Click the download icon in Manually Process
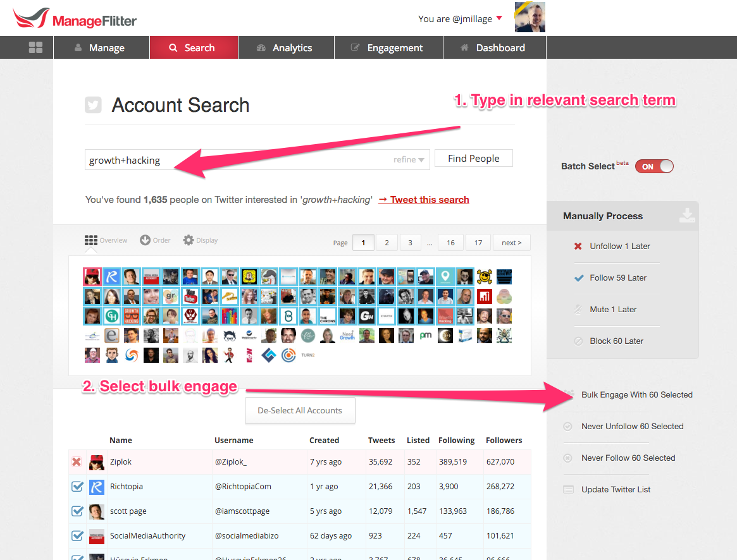Image resolution: width=737 pixels, height=560 pixels. pos(687,215)
